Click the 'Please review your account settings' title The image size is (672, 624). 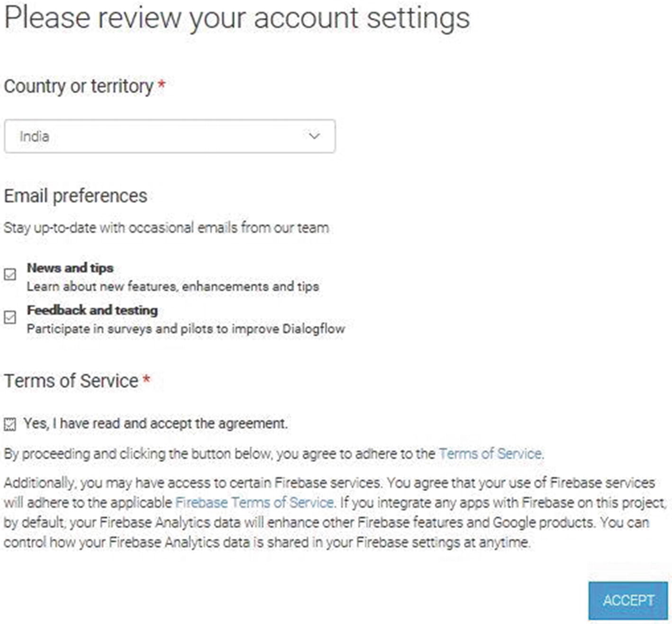point(237,18)
